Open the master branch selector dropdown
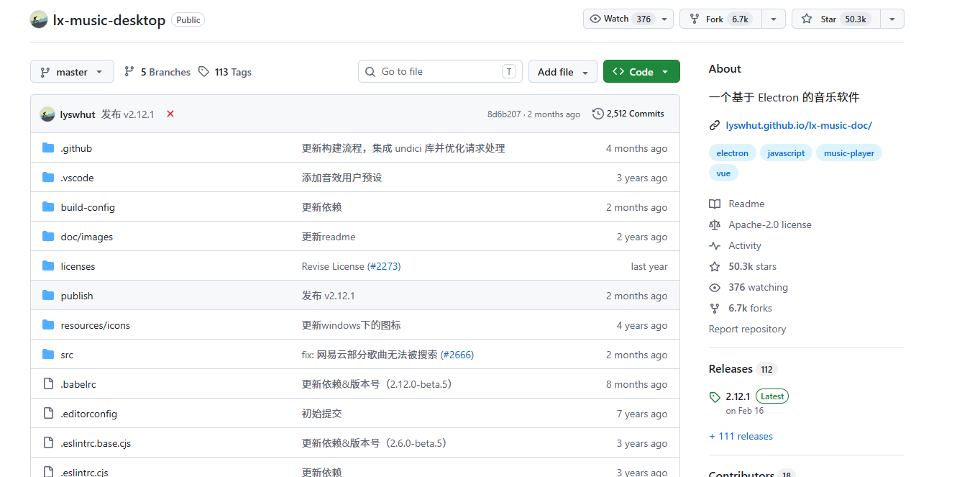The width and height of the screenshot is (980, 477). 72,72
